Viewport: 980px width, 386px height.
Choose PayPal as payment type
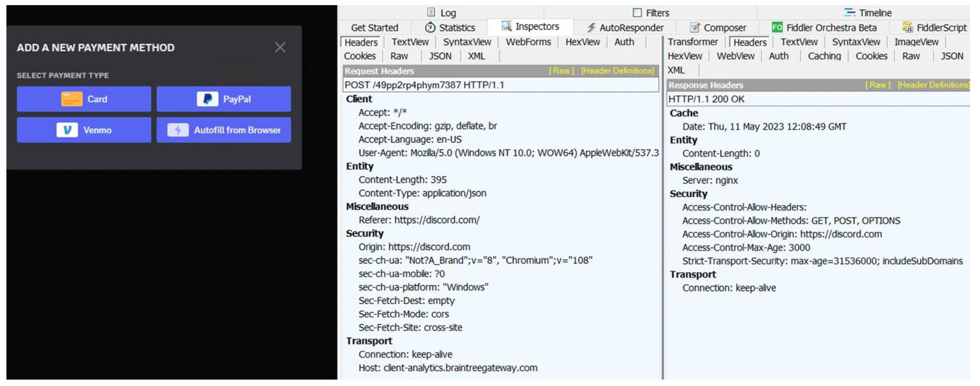point(223,99)
